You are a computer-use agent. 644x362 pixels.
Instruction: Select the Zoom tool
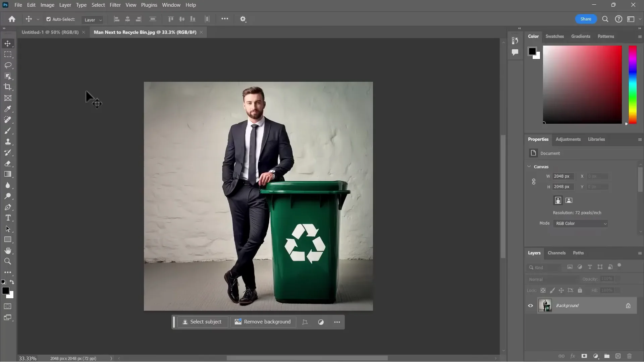tap(8, 261)
